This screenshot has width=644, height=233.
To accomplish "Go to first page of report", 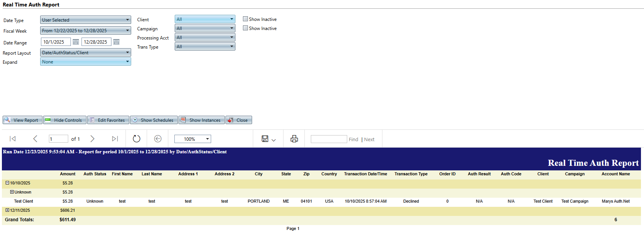I will point(13,139).
